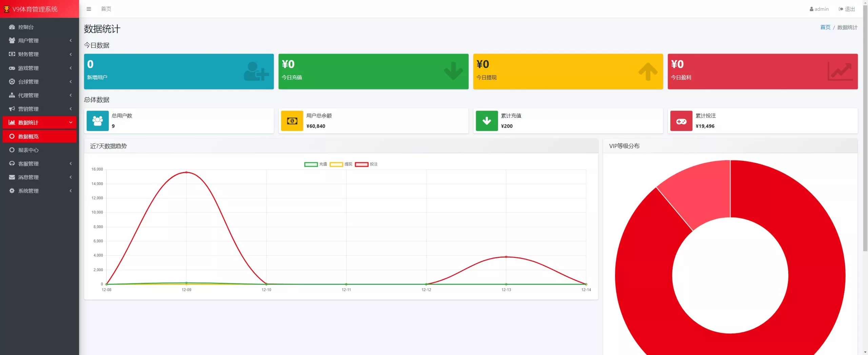Viewport: 868px width, 355px height.
Task: Toggle the 投注 series in chart legend
Action: tap(366, 164)
